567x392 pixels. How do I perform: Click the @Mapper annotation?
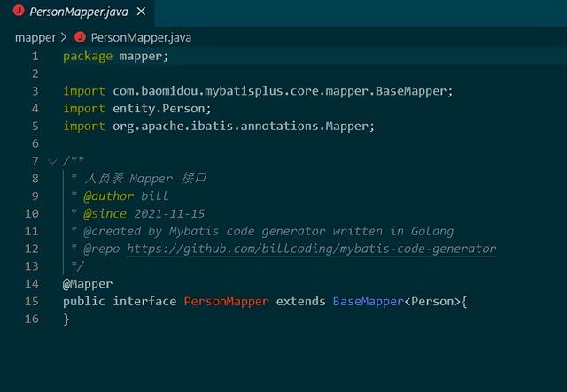(88, 284)
